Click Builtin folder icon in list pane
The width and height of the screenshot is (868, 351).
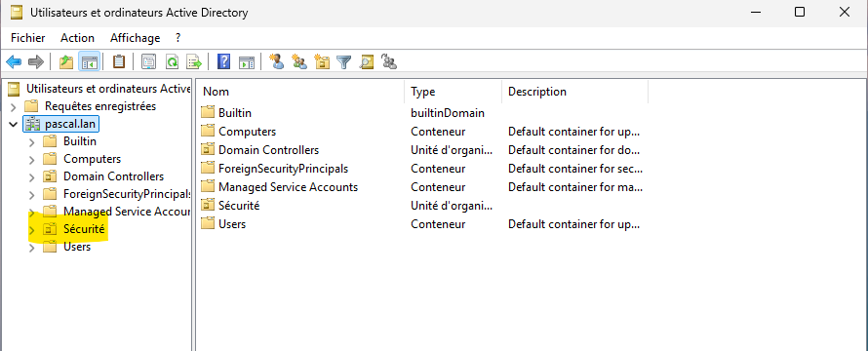(208, 112)
